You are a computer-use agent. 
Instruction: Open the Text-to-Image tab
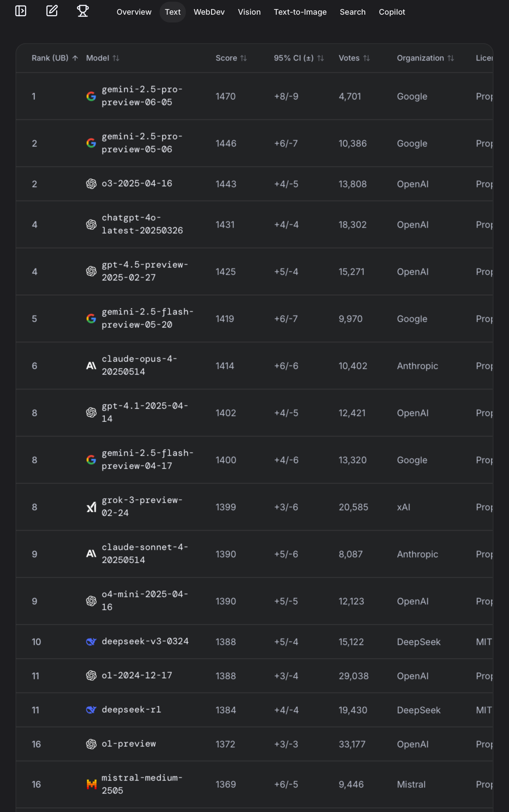pyautogui.click(x=300, y=12)
